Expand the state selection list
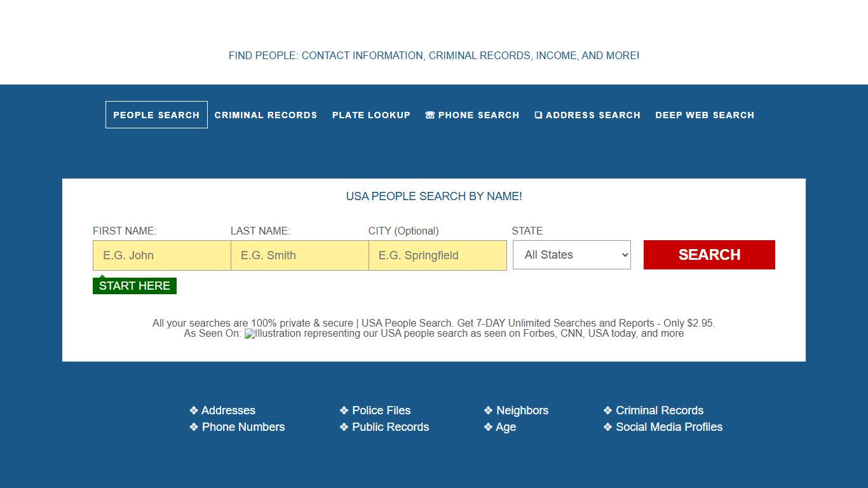This screenshot has width=868, height=488. pos(571,255)
